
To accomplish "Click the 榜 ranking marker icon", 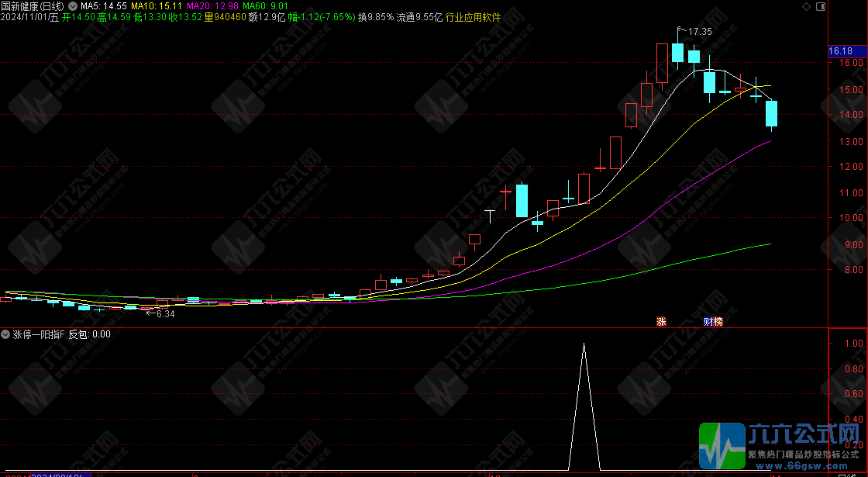I will pyautogui.click(x=718, y=321).
